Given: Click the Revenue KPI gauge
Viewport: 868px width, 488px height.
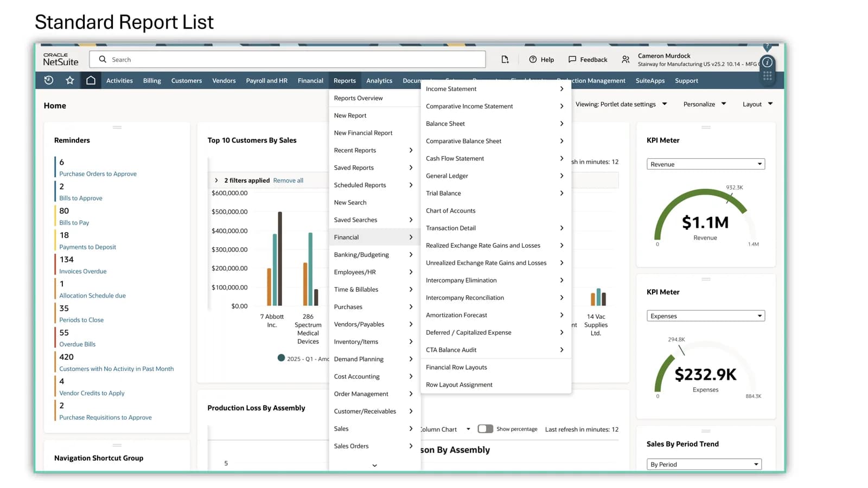Looking at the screenshot, I should 705,217.
